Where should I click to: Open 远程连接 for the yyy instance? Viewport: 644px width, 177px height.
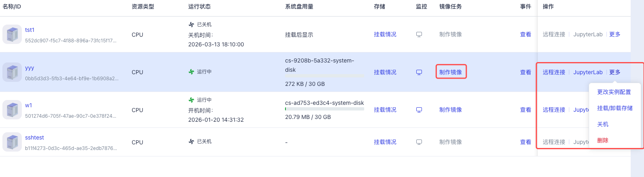554,72
